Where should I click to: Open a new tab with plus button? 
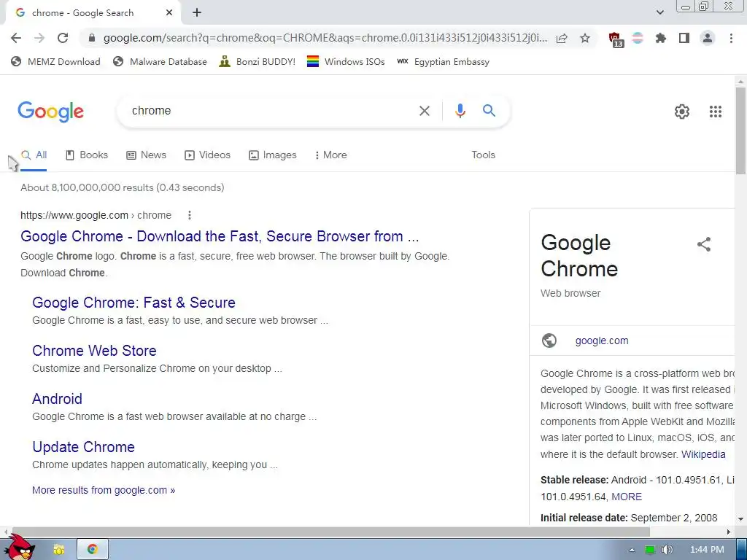[x=197, y=13]
